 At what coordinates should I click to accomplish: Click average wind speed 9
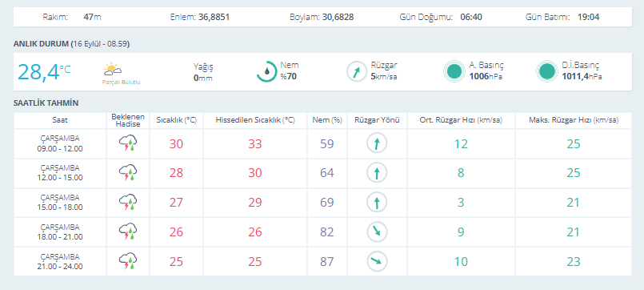(461, 232)
